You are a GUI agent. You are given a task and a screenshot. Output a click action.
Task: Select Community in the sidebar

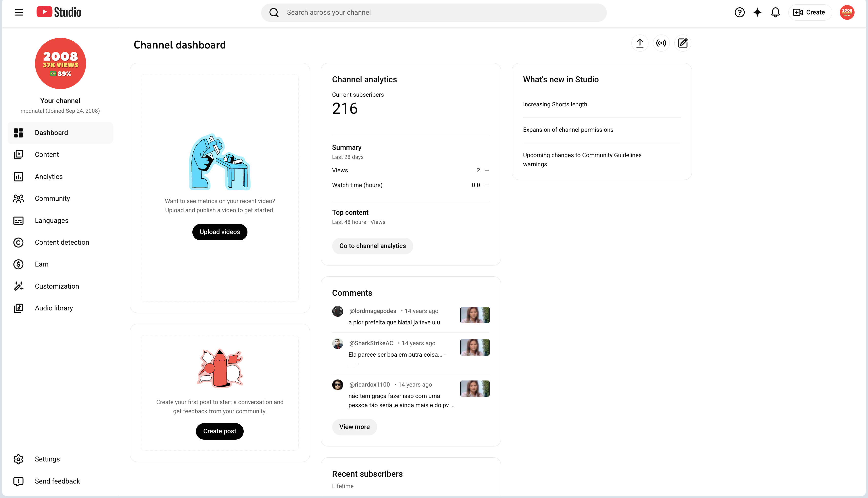click(x=60, y=199)
